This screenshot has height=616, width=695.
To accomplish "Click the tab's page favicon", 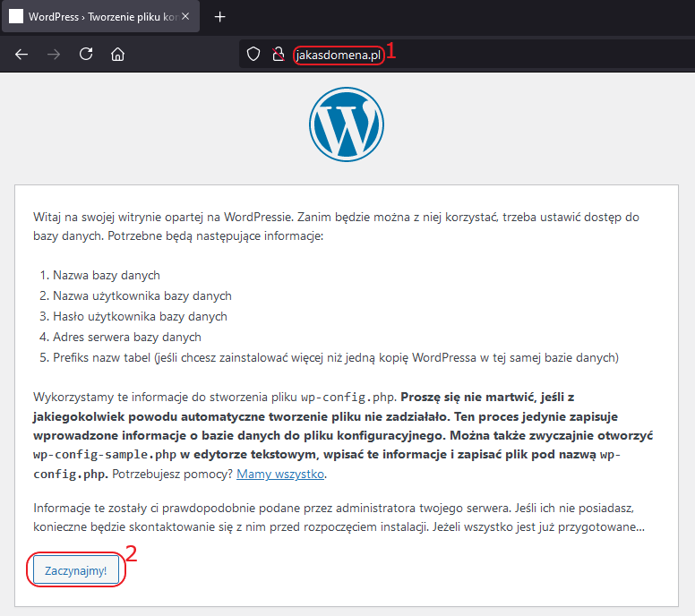I will [16, 16].
